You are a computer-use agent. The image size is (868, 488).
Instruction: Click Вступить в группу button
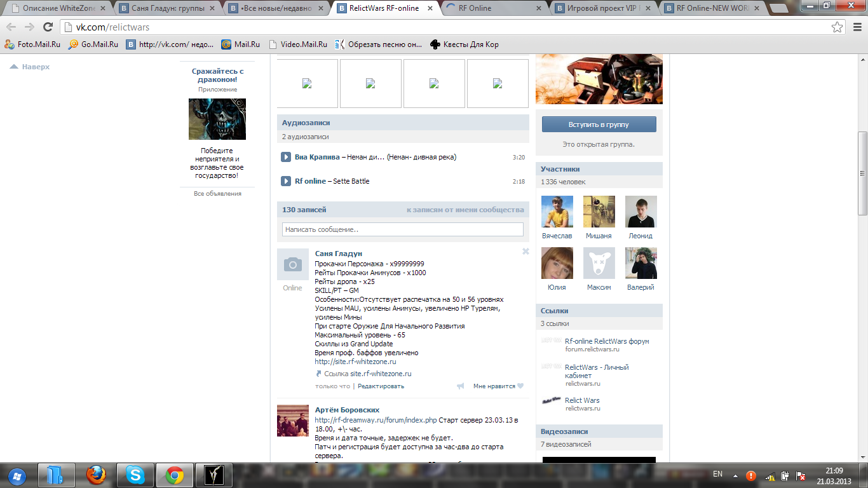tap(599, 124)
